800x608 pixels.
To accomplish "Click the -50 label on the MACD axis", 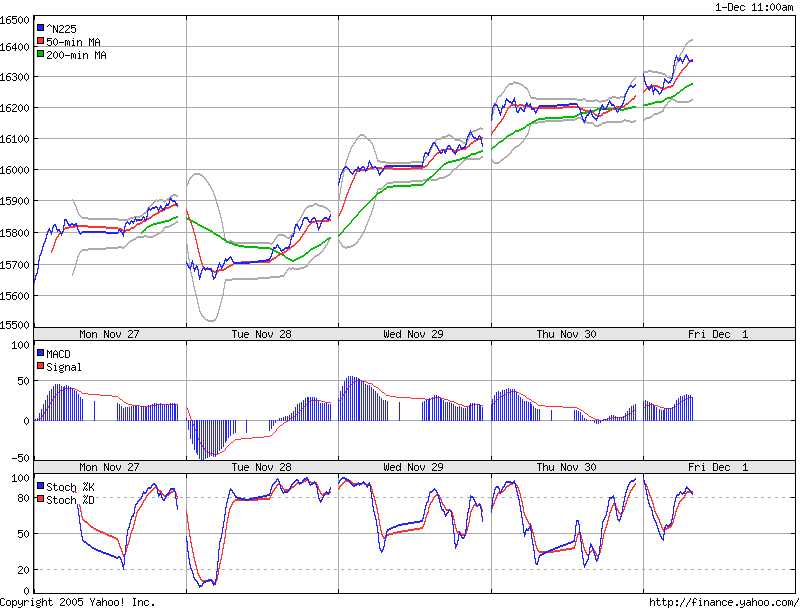I will 20,458.
